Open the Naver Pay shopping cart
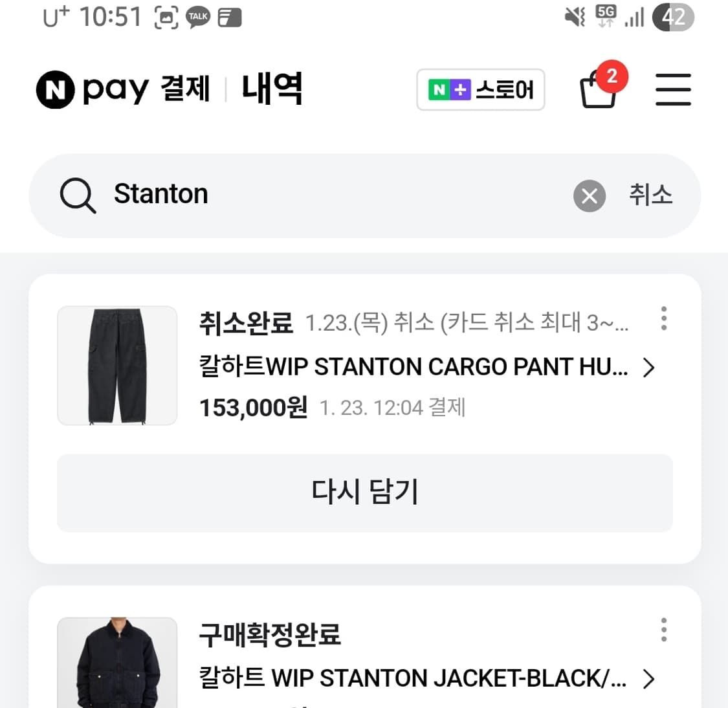The width and height of the screenshot is (728, 708). coord(597,92)
